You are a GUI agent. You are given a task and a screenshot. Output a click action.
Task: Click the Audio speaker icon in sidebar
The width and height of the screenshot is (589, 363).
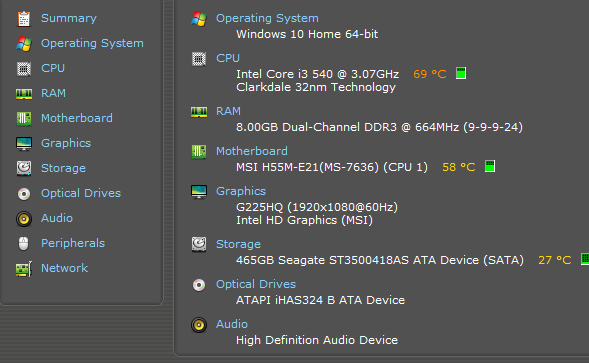click(24, 219)
